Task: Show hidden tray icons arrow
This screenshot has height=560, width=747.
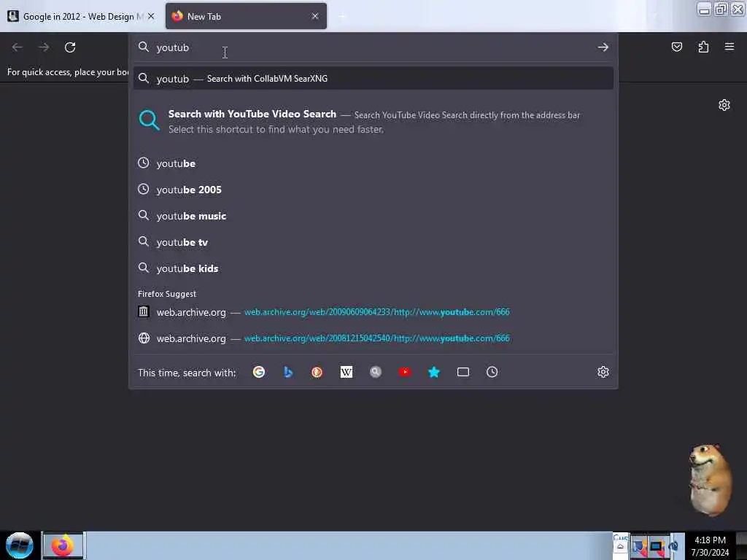Action: (620, 546)
